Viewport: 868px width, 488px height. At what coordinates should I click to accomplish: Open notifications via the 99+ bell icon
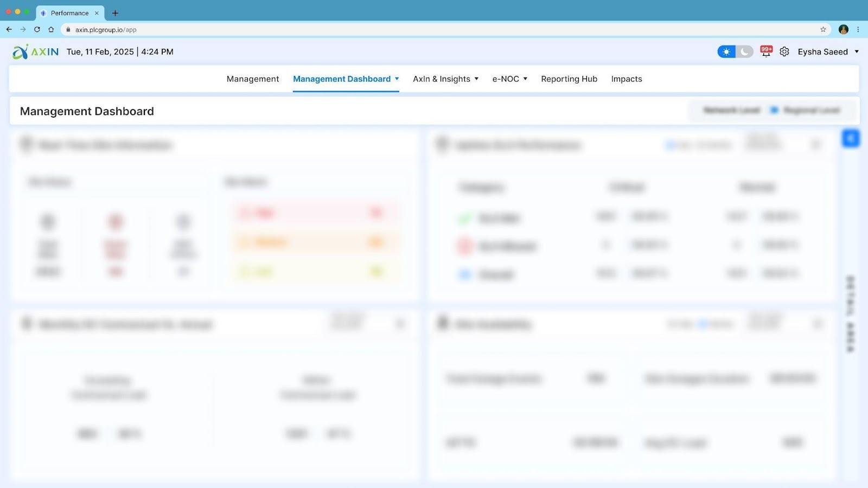(766, 52)
